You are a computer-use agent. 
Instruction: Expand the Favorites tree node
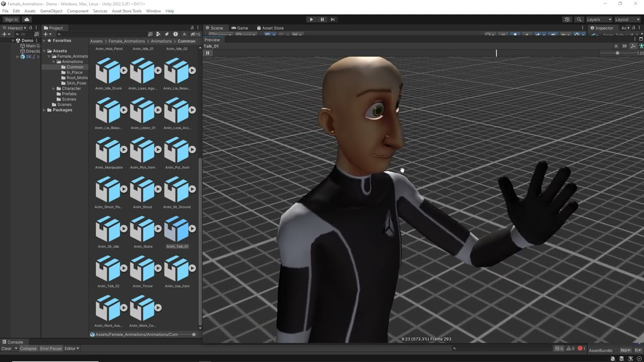click(x=44, y=41)
